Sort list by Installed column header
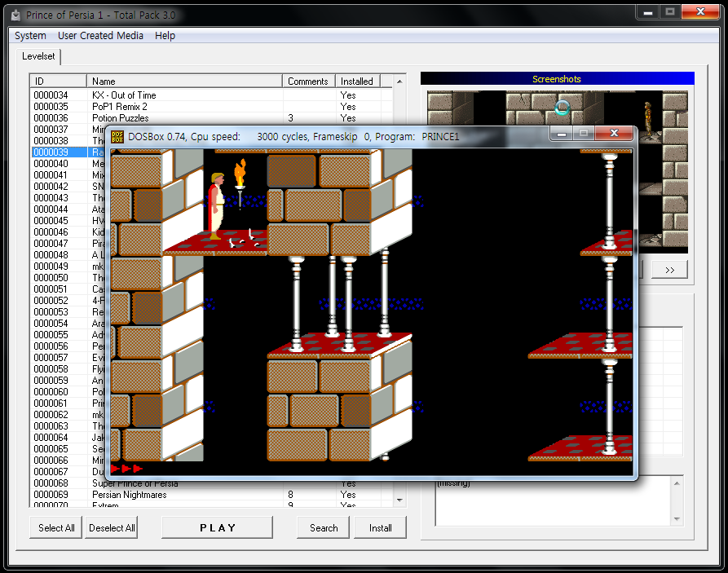The height and width of the screenshot is (573, 728). [358, 82]
